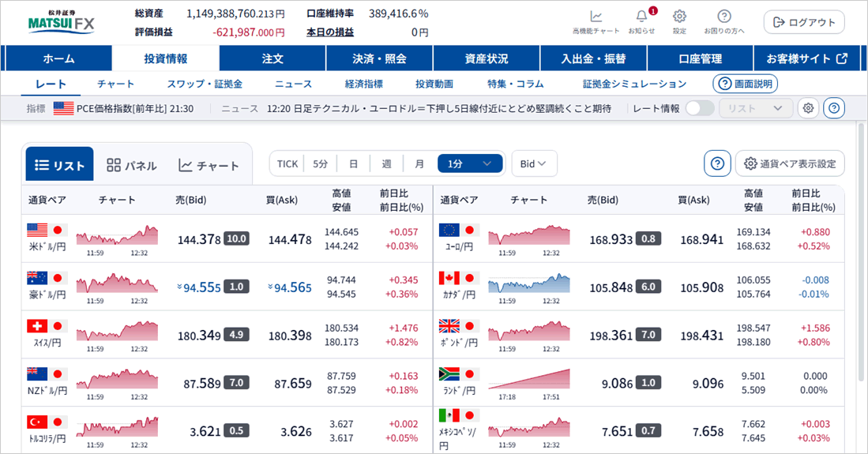This screenshot has height=454, width=868.
Task: Open the 本日の損益 link
Action: pyautogui.click(x=330, y=32)
